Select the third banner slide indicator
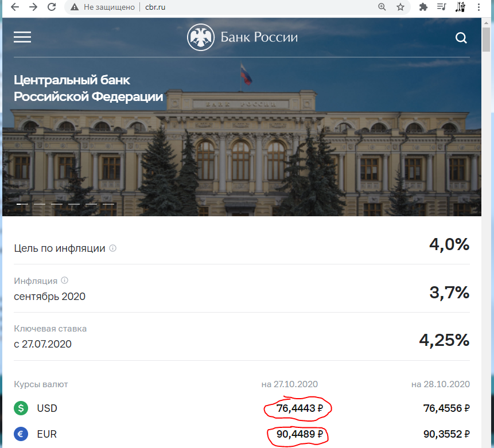The height and width of the screenshot is (448, 494). [57, 204]
